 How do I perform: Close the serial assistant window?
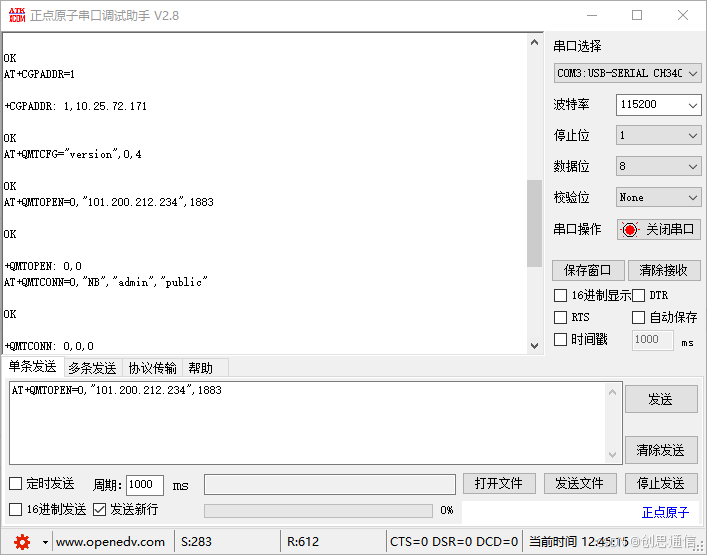[683, 15]
